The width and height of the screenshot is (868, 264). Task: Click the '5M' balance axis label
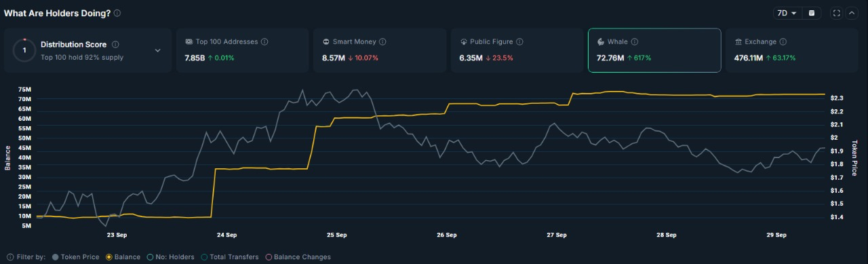coord(27,226)
